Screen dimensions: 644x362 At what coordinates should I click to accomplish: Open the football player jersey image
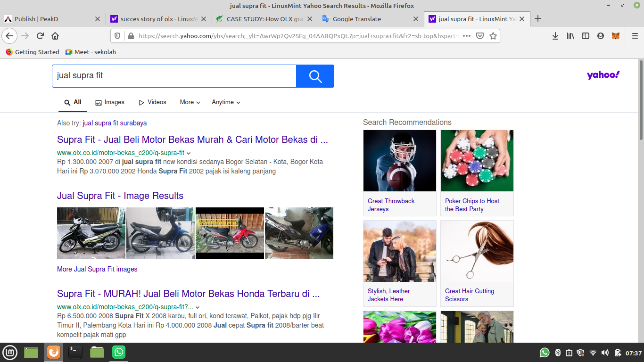pyautogui.click(x=400, y=161)
